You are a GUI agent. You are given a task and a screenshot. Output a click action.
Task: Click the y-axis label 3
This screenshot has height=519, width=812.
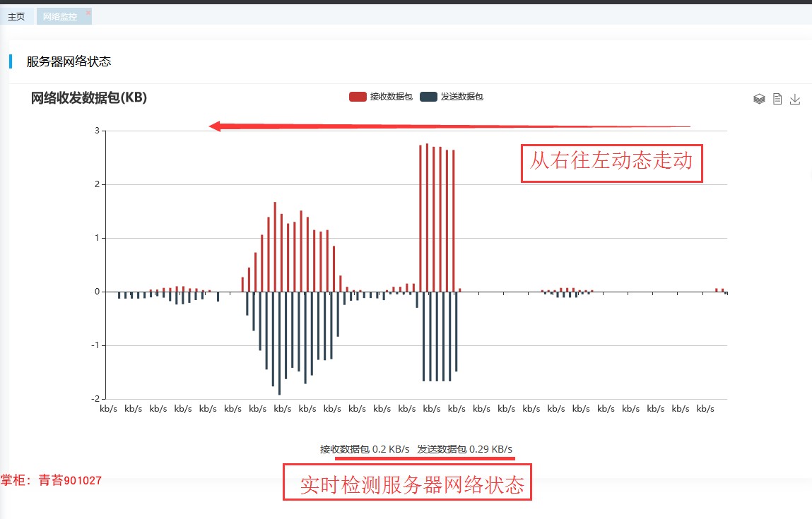pos(97,131)
